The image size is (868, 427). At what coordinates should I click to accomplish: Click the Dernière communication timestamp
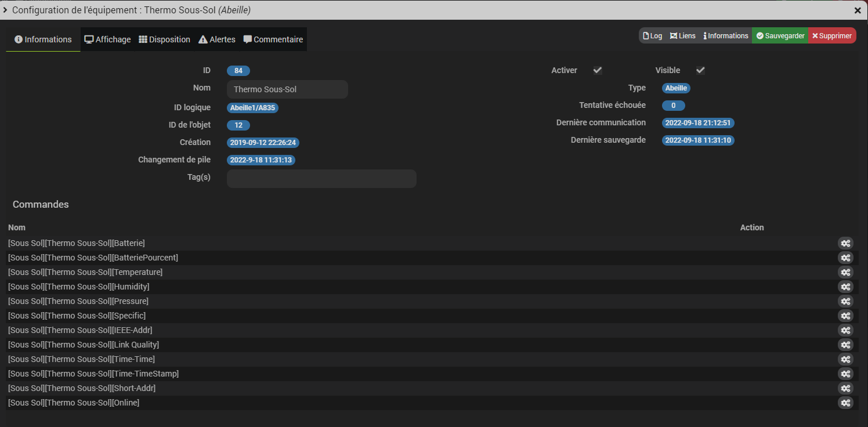[x=698, y=123]
